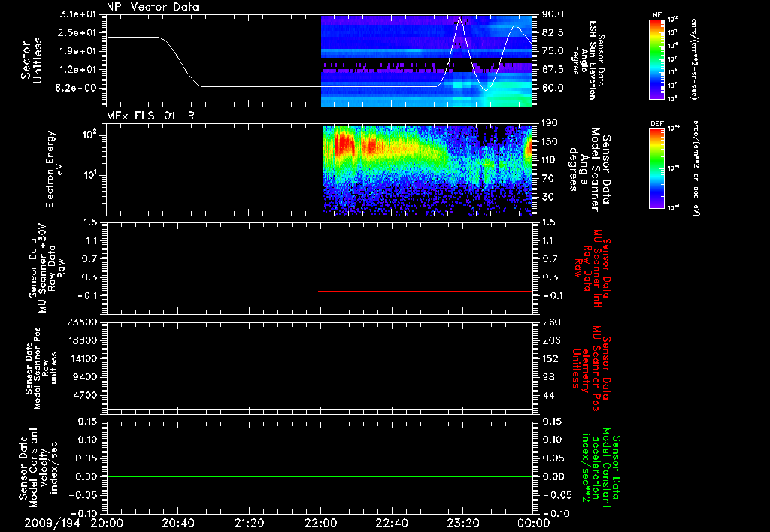Select the green 'Model Constant acceleration' label
This screenshot has width=770, height=532.
601,467
